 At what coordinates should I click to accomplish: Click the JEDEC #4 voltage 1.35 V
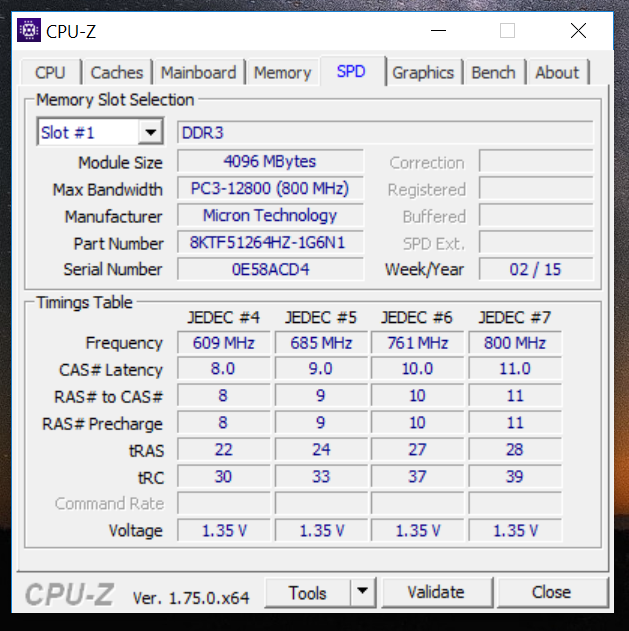pyautogui.click(x=223, y=530)
